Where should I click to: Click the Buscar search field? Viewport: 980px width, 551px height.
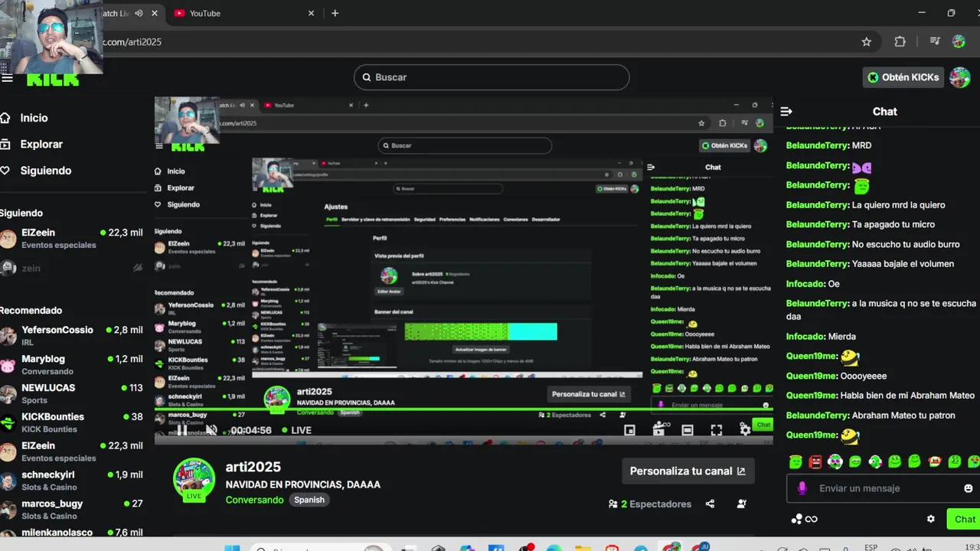point(492,77)
